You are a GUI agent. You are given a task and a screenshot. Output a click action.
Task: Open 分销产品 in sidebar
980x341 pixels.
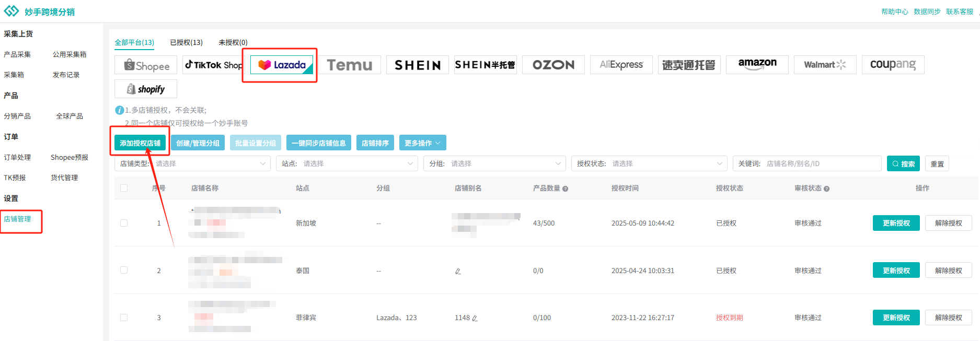coord(17,116)
